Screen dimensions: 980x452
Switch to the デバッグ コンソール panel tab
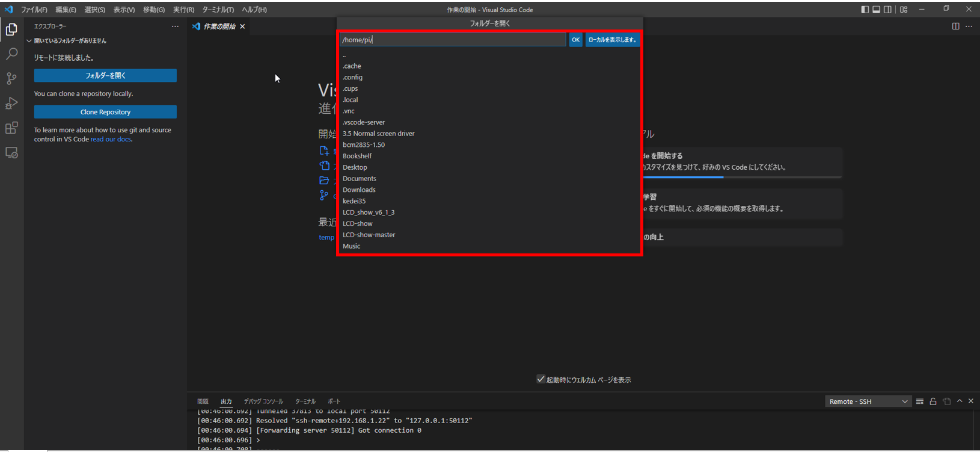coord(263,401)
